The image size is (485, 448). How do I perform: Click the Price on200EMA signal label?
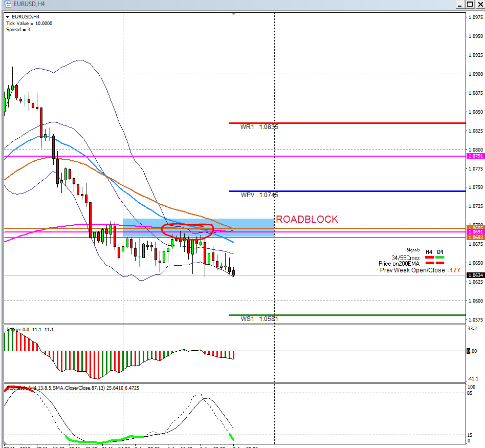399,264
